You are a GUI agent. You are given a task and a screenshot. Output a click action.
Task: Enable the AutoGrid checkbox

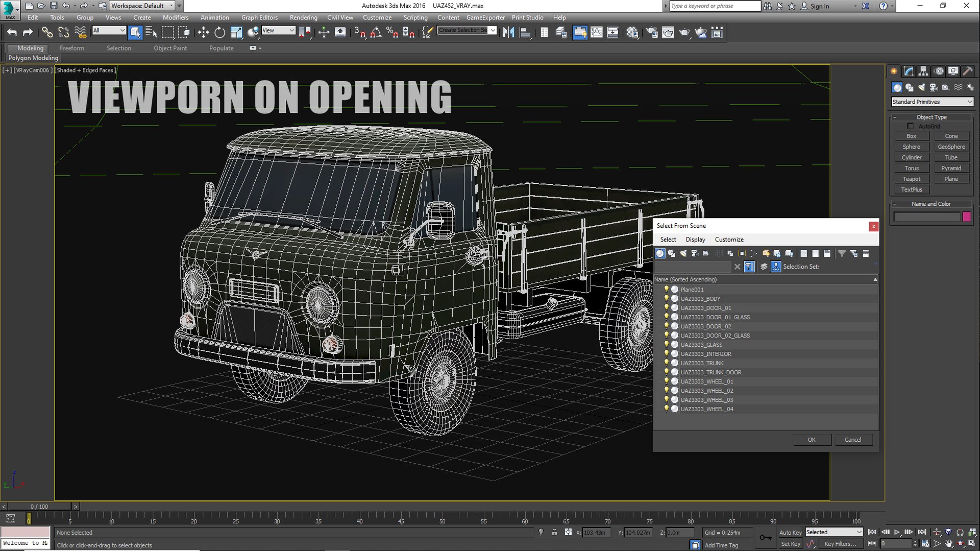911,126
